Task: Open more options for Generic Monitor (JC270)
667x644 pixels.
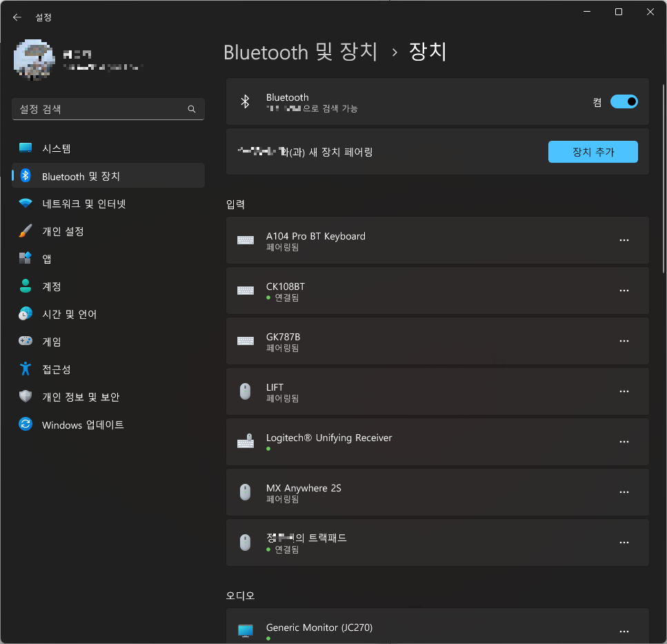Action: click(x=624, y=632)
